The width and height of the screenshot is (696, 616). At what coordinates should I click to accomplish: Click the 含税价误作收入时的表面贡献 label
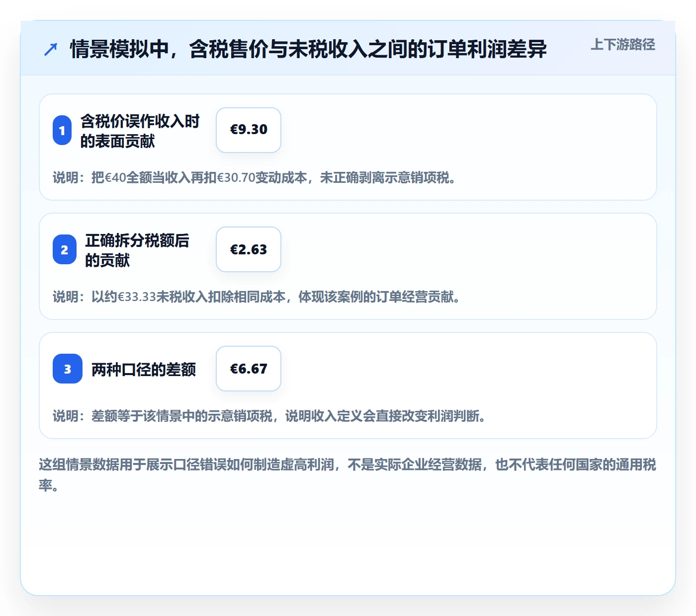[x=140, y=131]
